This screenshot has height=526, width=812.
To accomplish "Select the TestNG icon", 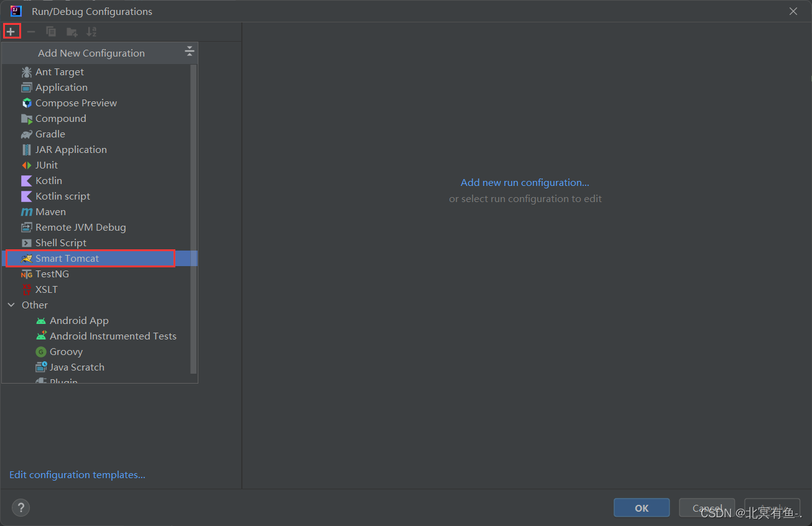I will point(27,274).
